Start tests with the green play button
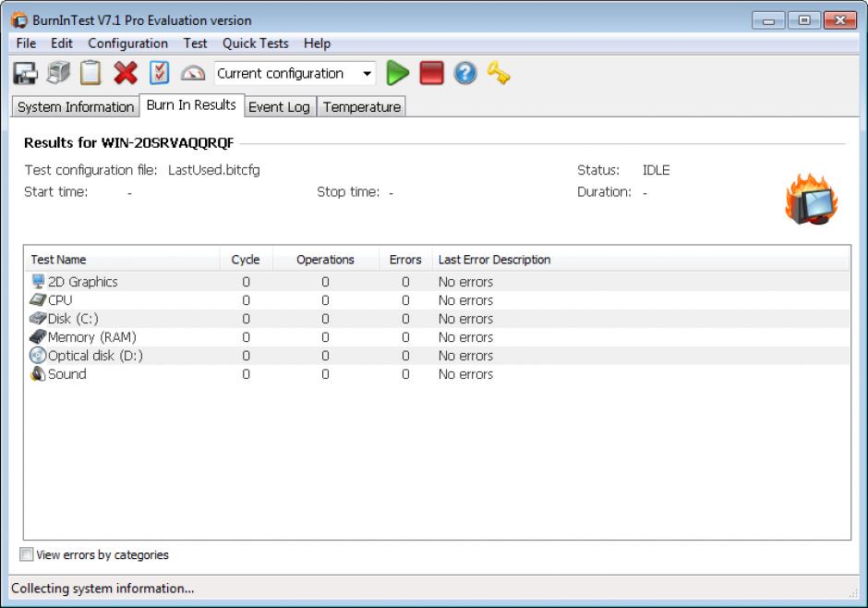868x608 pixels. (397, 73)
